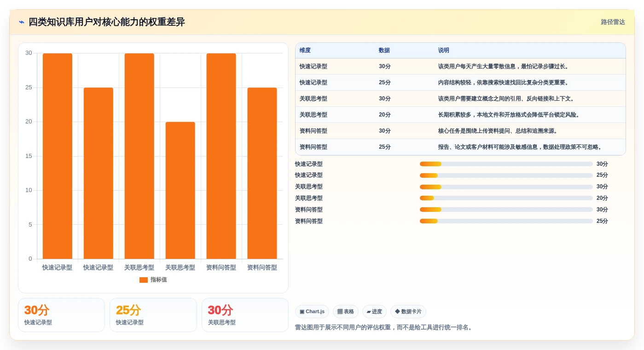
Task: Select the 关联思考型 bar reaching 20
Action: (x=180, y=190)
